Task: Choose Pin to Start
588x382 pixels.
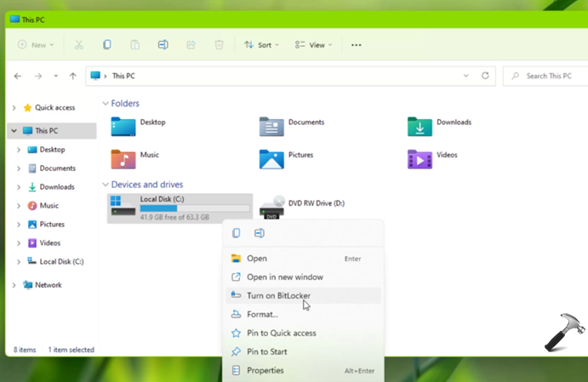Action: click(303, 351)
